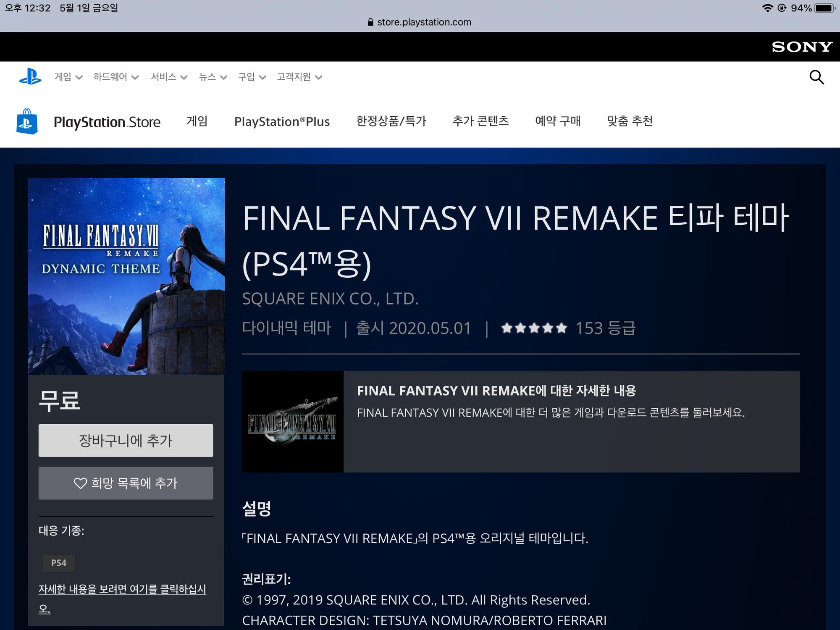Viewport: 840px width, 630px height.
Task: Click the heart icon on wishlist button
Action: pos(80,483)
